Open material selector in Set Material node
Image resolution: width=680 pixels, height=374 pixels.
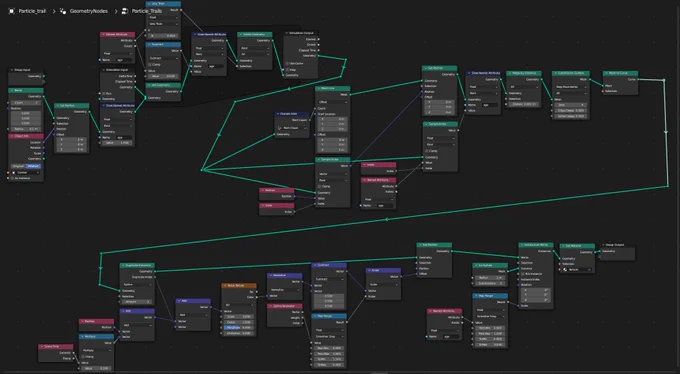577,269
